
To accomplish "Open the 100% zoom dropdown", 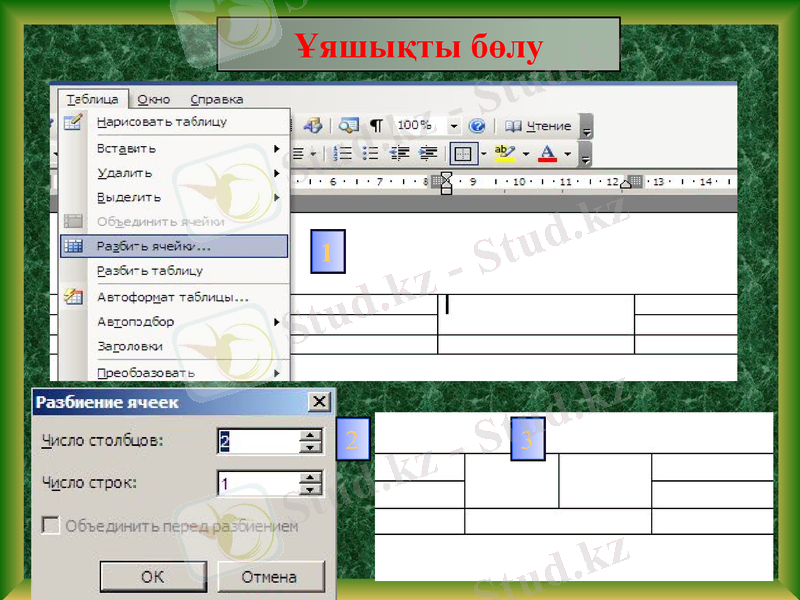I will pyautogui.click(x=455, y=127).
